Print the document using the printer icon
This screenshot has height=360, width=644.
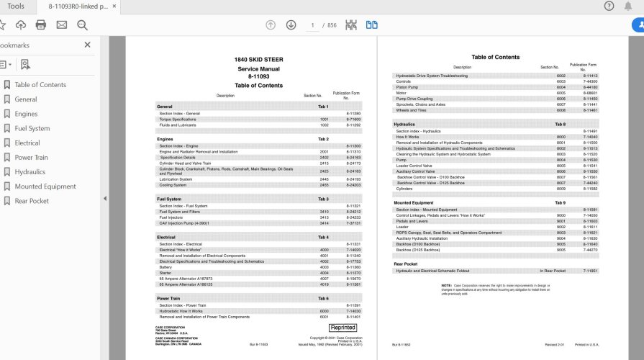[41, 25]
